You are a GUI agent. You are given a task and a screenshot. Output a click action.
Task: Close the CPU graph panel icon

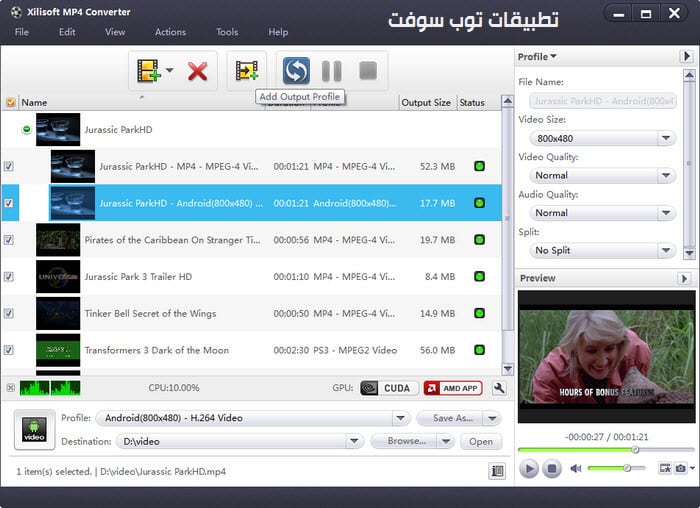click(x=11, y=387)
